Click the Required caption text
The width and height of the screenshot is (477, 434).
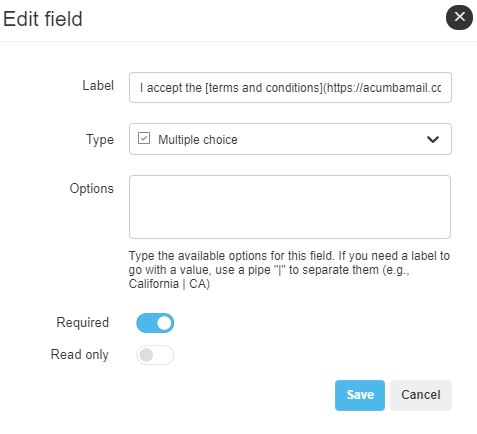[x=83, y=323]
